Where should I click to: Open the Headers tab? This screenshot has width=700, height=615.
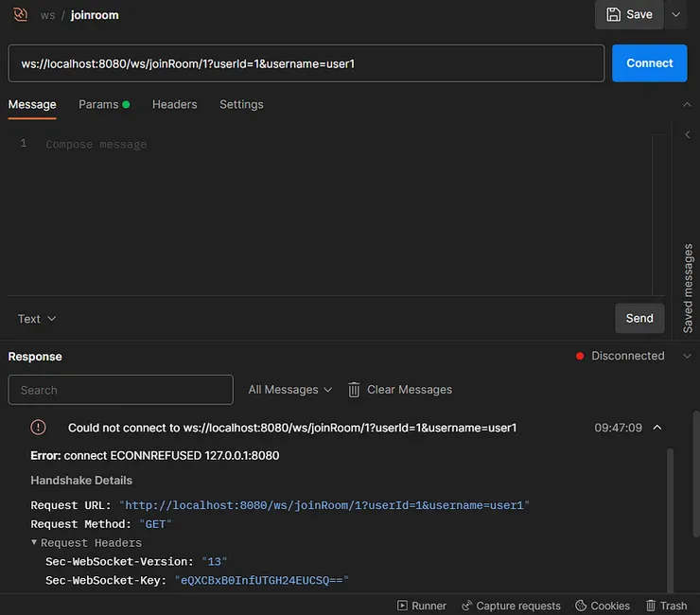click(175, 104)
